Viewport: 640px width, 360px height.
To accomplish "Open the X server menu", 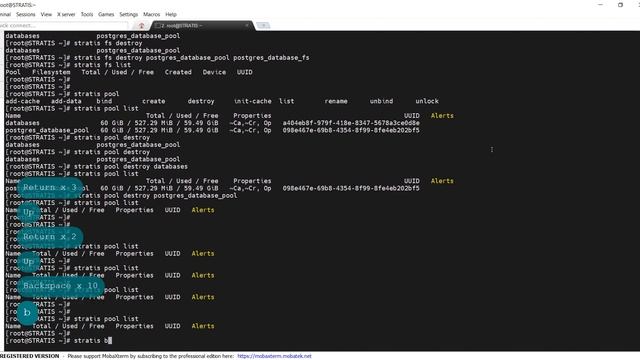I will coord(66,14).
